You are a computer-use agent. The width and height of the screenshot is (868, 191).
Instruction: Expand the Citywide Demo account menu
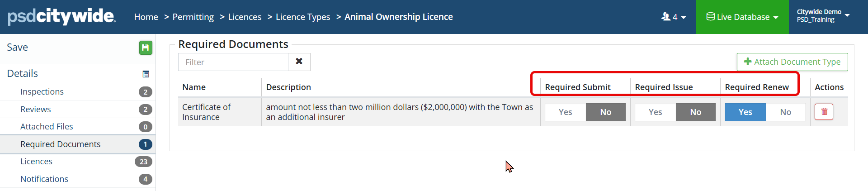(x=823, y=16)
